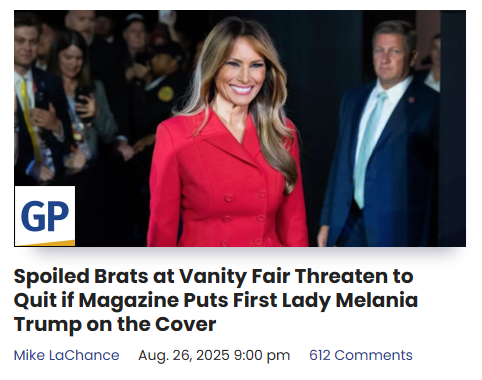482x380 pixels.
Task: Click the gold stripe under the GP logo
Action: 45,243
